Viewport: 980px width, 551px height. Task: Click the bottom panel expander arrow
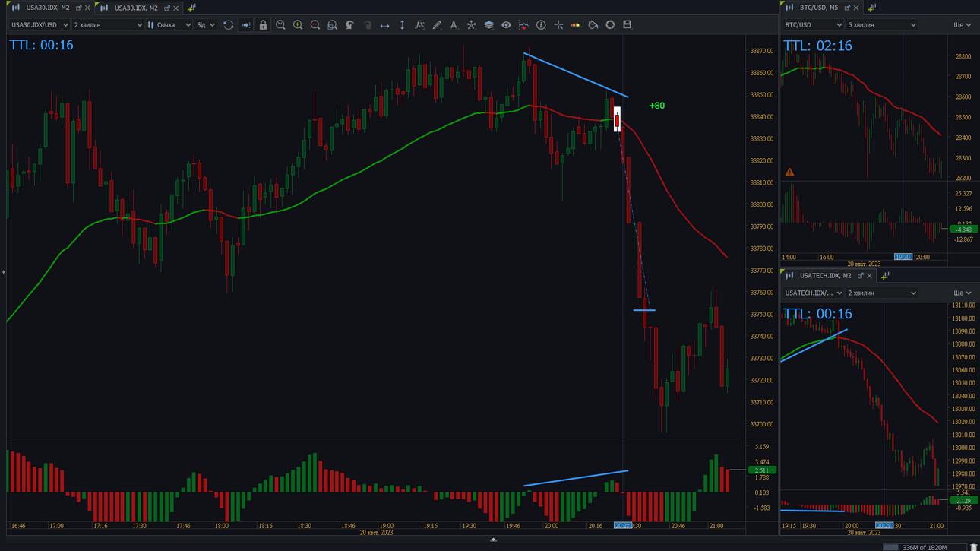click(x=493, y=540)
